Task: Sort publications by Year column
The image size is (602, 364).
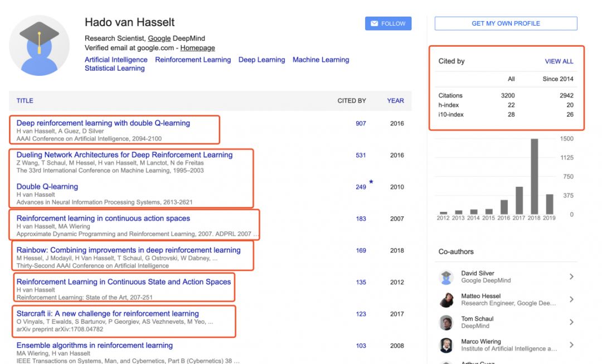Action: coord(395,101)
